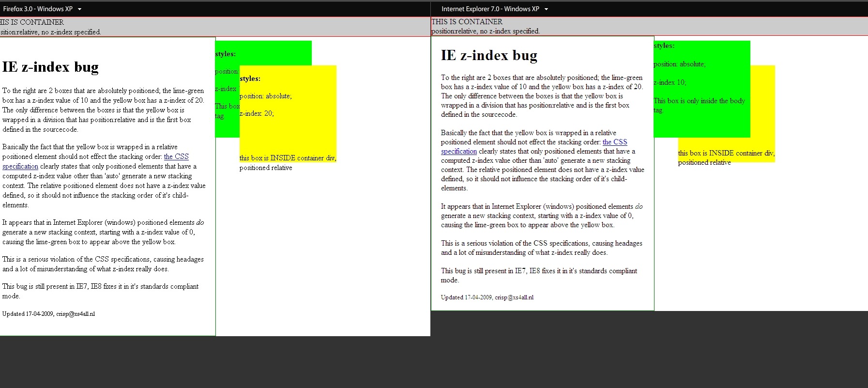Click "styles:" label in Internet Explorer green box
This screenshot has height=388, width=868.
[x=664, y=46]
